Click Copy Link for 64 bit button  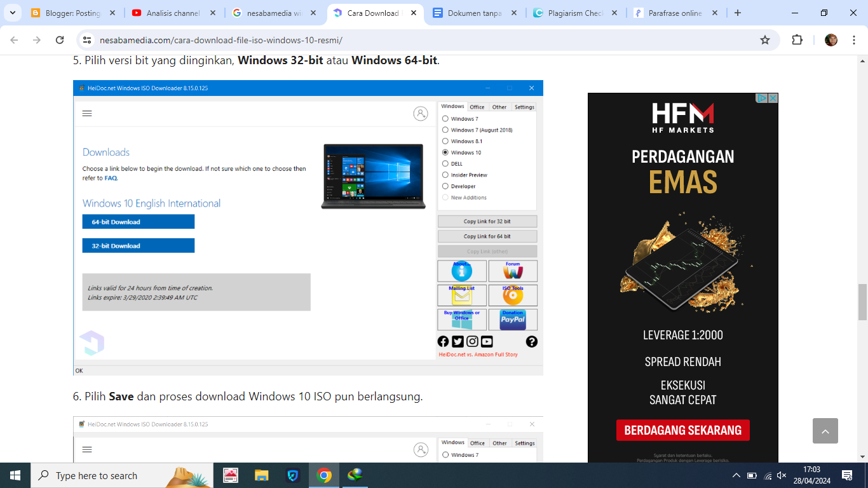click(487, 236)
